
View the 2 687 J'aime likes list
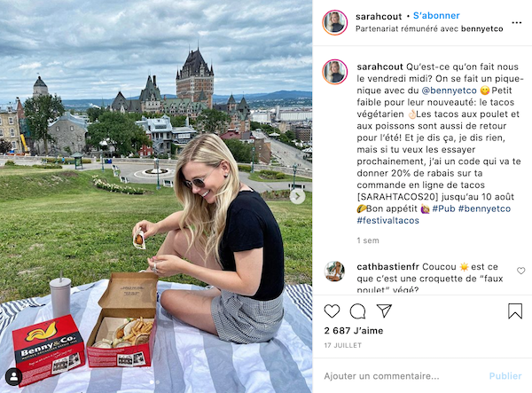[x=354, y=331]
